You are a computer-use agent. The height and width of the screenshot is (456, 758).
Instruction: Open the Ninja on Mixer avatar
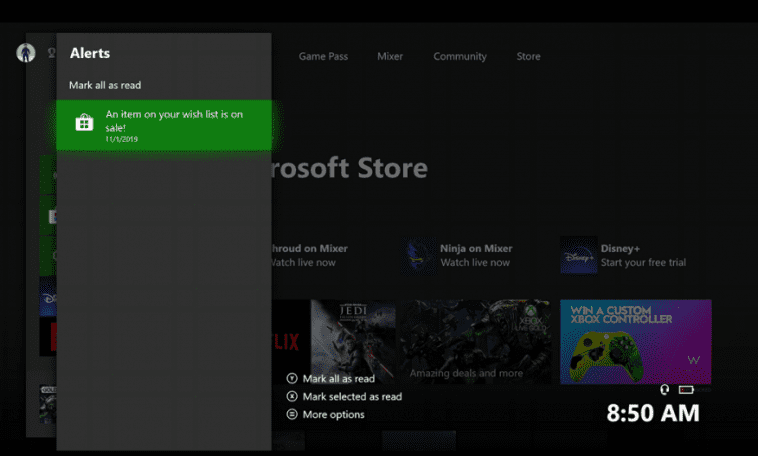[x=419, y=255]
